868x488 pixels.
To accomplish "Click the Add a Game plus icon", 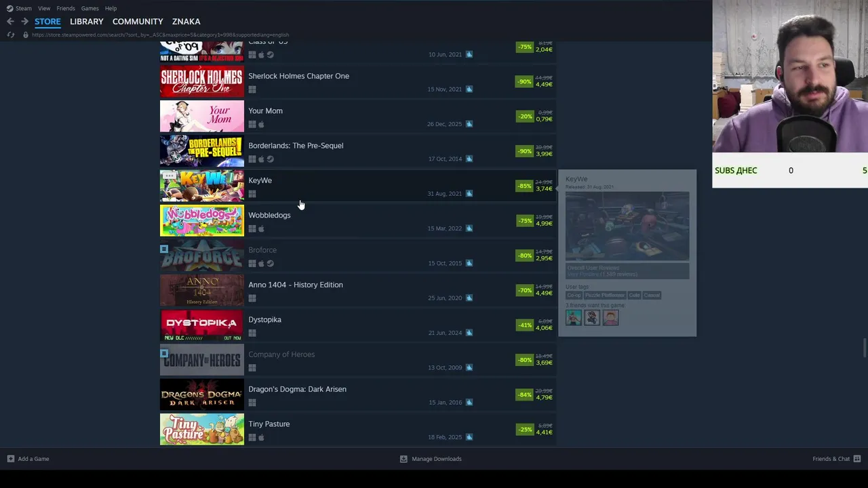I will pyautogui.click(x=10, y=459).
